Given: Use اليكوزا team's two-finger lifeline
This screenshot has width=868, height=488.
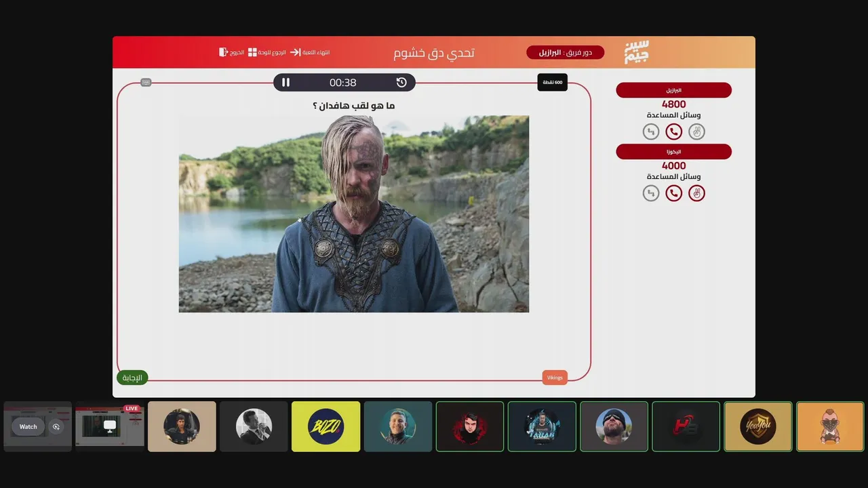Looking at the screenshot, I should pyautogui.click(x=696, y=193).
